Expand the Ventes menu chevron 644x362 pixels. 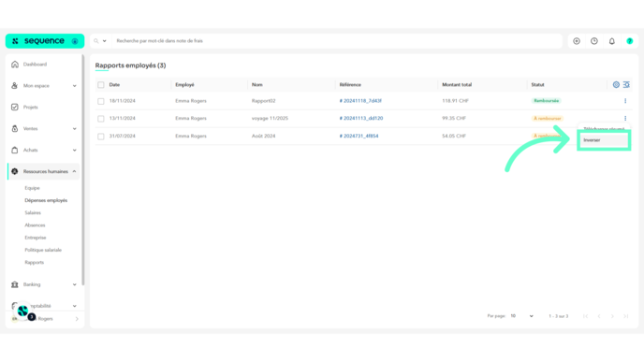coord(74,128)
